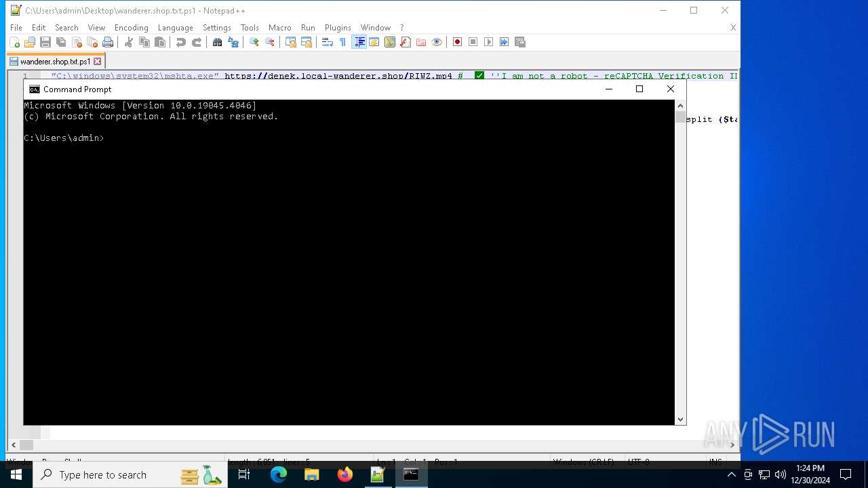Open Microsoft Edge from taskbar
The height and width of the screenshot is (488, 868).
click(x=279, y=474)
